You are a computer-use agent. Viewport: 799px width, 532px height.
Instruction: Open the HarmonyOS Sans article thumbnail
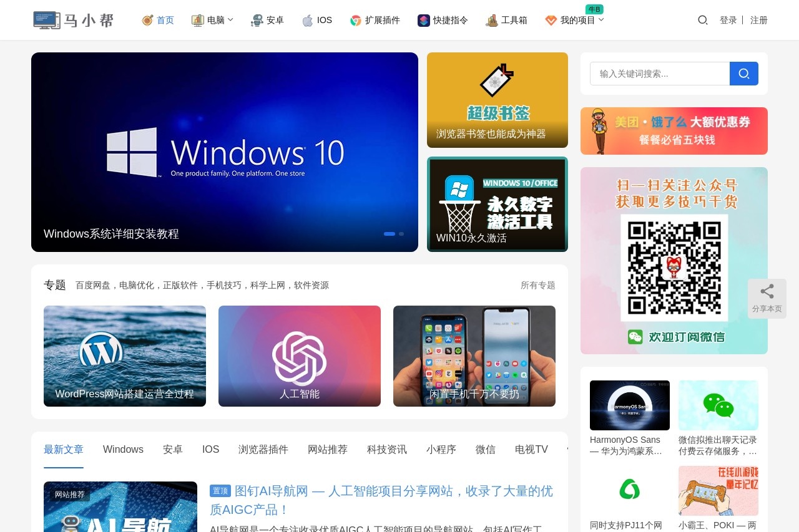click(x=630, y=405)
